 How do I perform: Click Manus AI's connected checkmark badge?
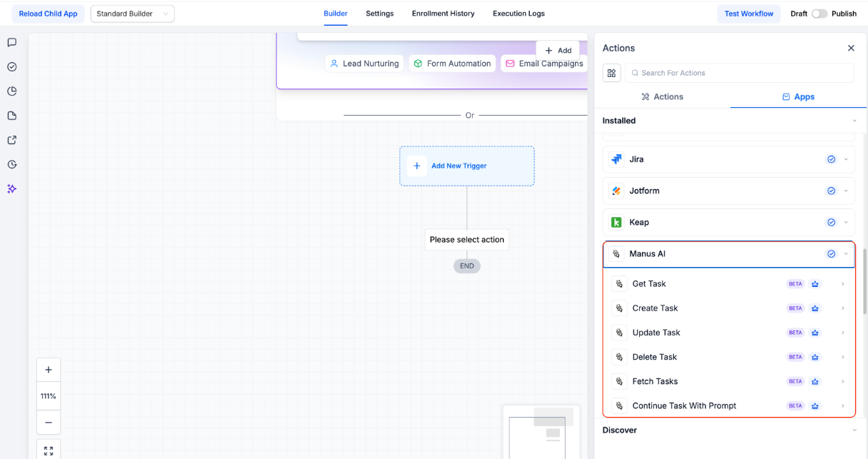pyautogui.click(x=831, y=254)
